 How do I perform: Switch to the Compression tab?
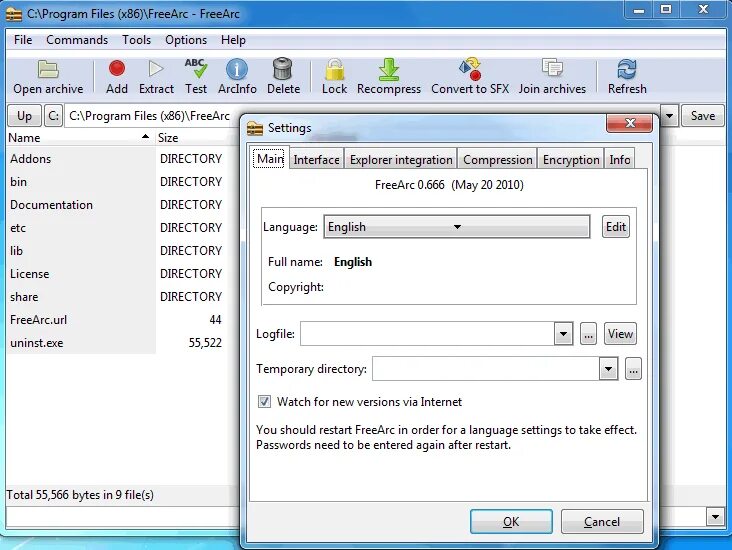pos(498,160)
